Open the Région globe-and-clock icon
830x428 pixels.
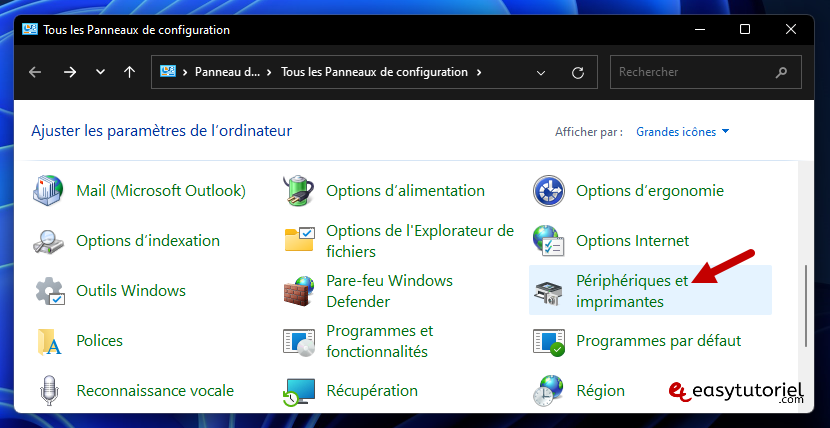(548, 391)
